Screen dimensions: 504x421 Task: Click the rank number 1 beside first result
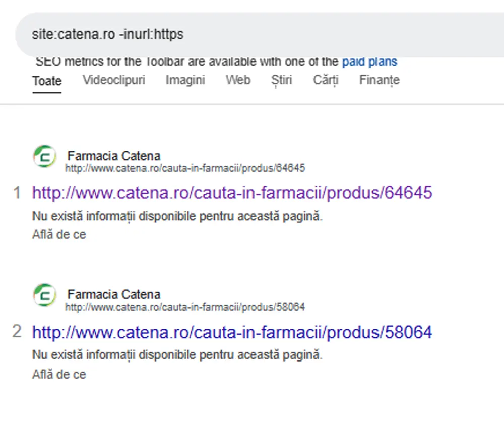tap(17, 193)
